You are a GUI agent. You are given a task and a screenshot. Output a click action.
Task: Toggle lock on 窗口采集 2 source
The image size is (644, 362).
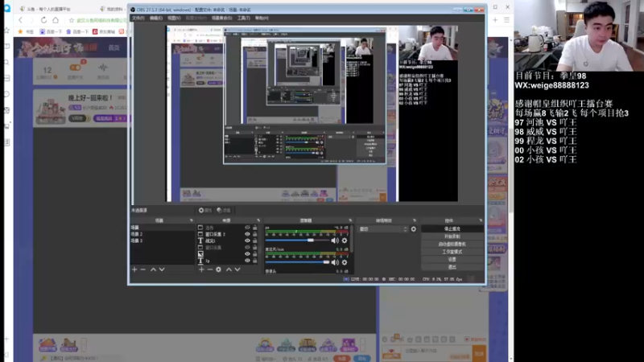254,234
